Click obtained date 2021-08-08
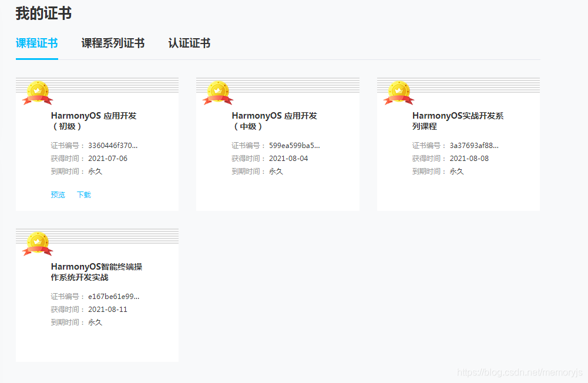 pyautogui.click(x=469, y=159)
